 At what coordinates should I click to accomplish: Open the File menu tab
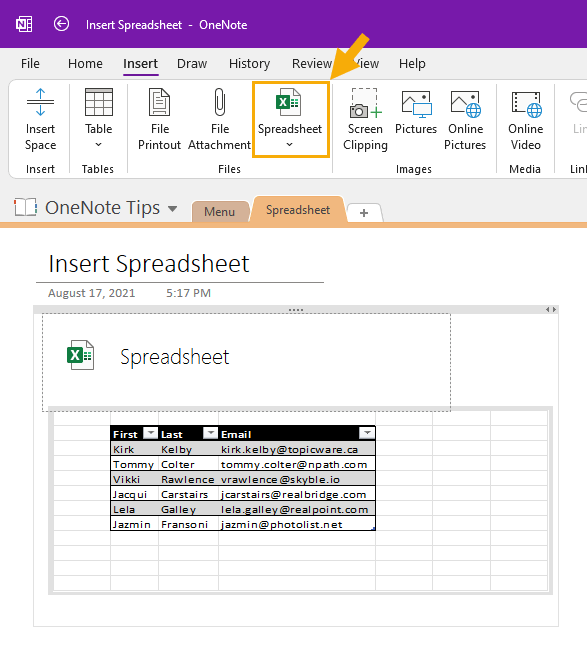[30, 63]
